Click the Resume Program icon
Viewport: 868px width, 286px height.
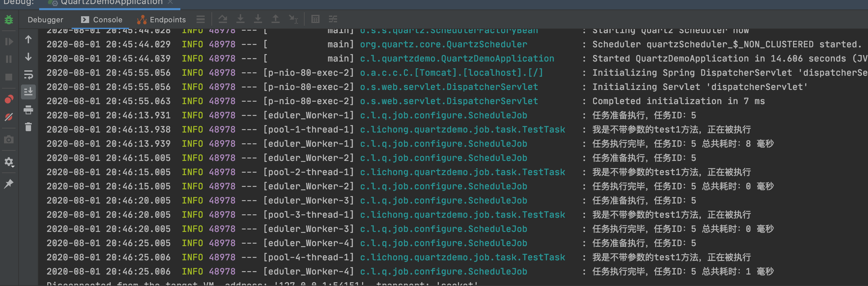(9, 42)
